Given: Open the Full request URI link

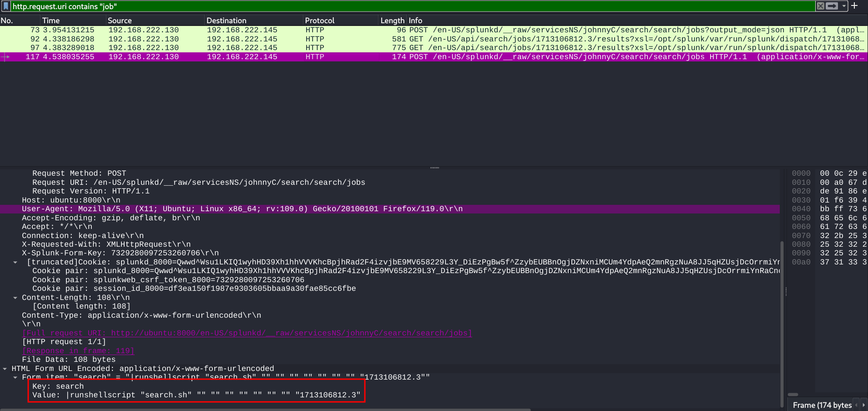Looking at the screenshot, I should 247,333.
